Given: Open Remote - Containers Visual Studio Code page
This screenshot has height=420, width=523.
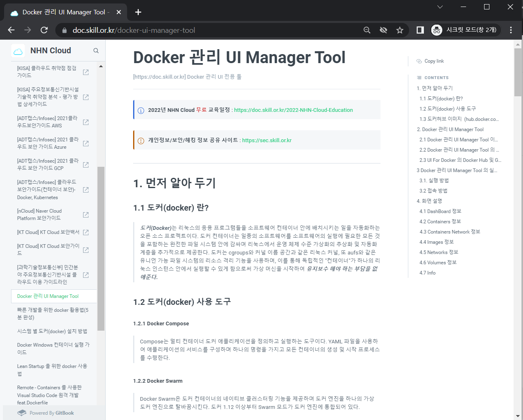Looking at the screenshot, I should point(50,395).
